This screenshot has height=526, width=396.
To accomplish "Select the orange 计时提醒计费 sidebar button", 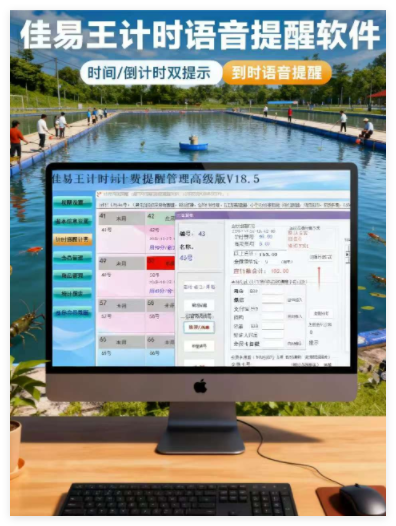I will (73, 239).
